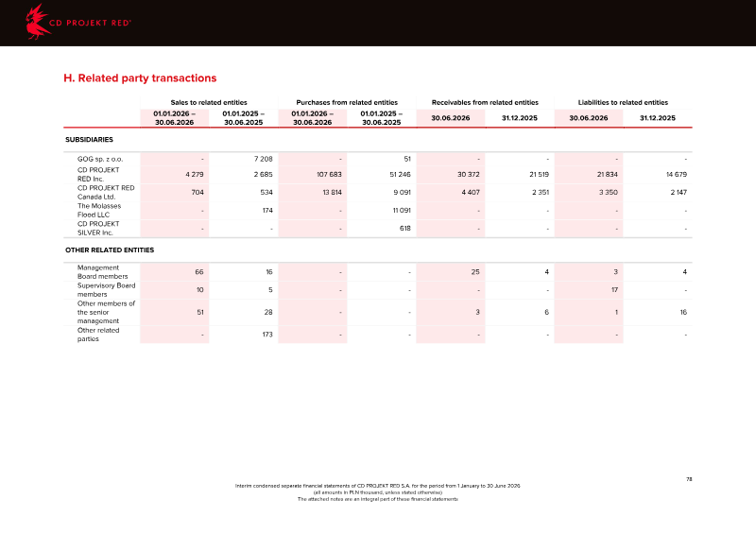
Task: Select the value 25 in Management Board receivables
Action: [x=475, y=272]
